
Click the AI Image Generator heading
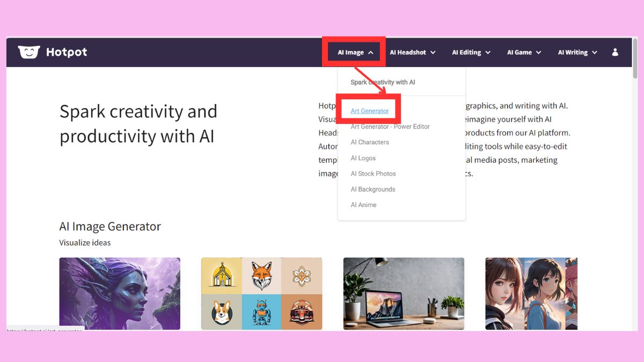tap(110, 226)
